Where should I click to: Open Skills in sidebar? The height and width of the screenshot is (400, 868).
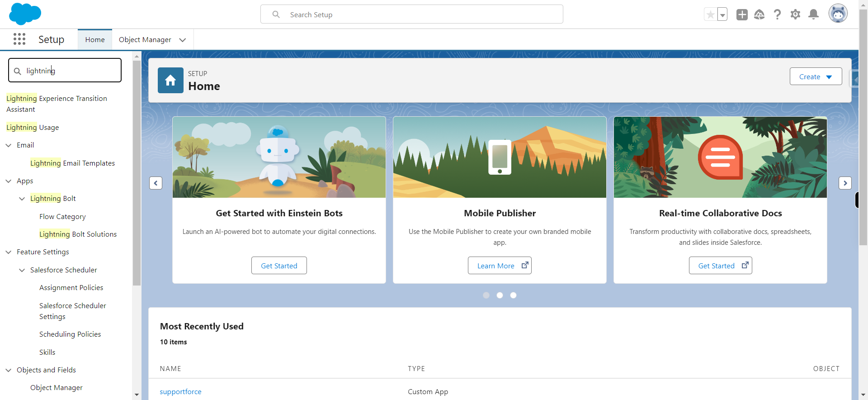click(x=47, y=352)
